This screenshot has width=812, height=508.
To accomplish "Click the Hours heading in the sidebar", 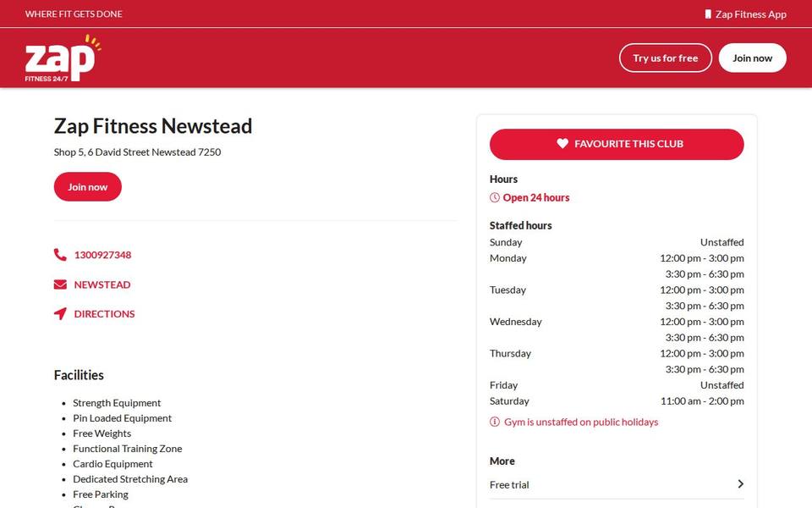I will pyautogui.click(x=503, y=179).
